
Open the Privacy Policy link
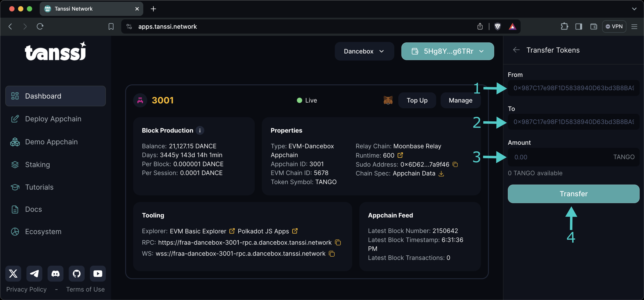(27, 289)
